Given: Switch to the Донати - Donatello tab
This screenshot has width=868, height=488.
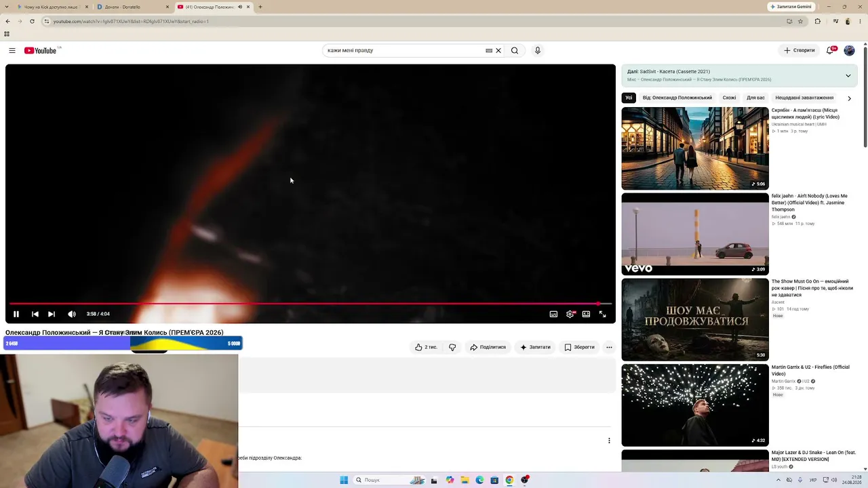Looking at the screenshot, I should [x=133, y=7].
